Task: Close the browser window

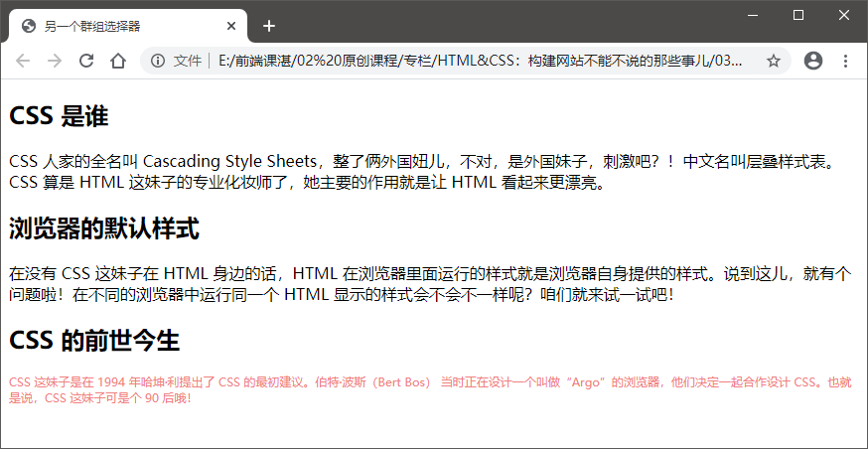Action: (843, 16)
